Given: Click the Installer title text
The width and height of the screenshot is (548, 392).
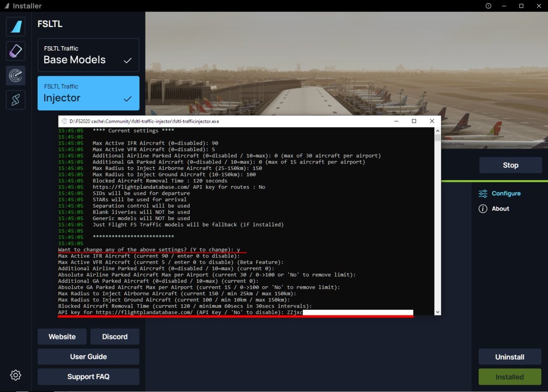Looking at the screenshot, I should pyautogui.click(x=27, y=6).
